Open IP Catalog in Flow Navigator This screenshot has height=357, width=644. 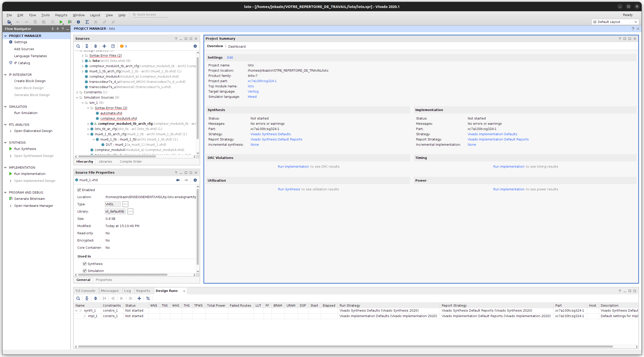coord(22,63)
